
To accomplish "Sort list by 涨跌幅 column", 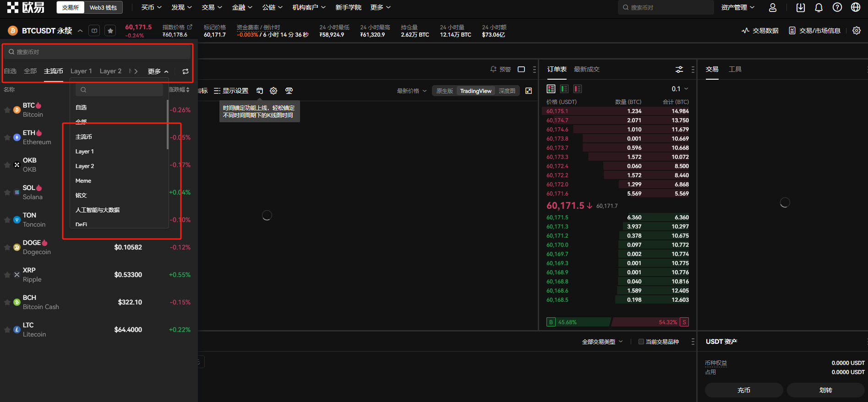I will (x=179, y=90).
